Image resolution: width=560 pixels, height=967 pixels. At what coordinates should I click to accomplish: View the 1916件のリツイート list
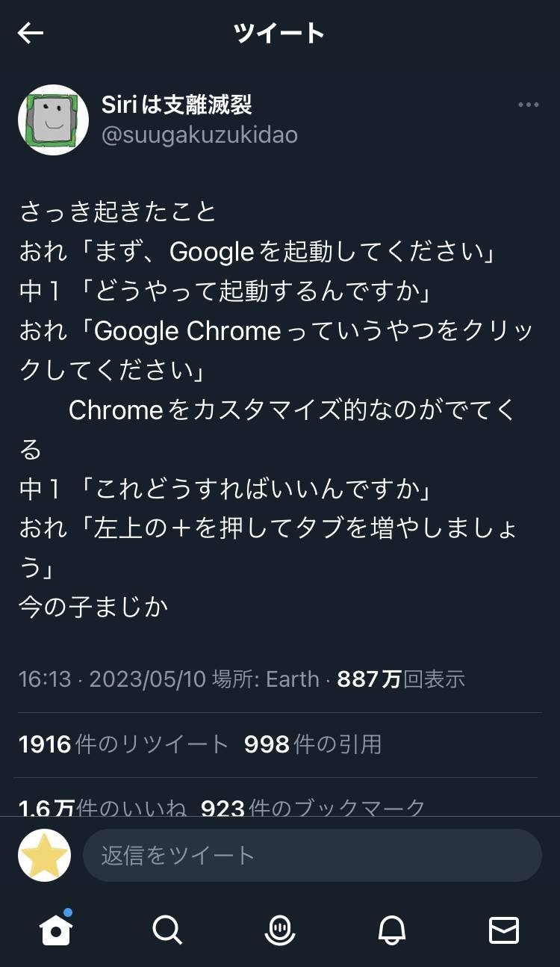tap(123, 744)
